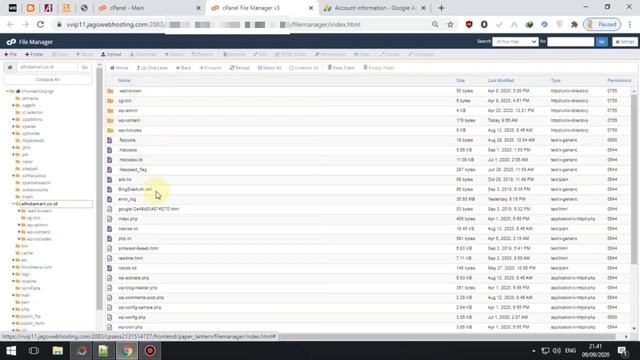Open the search scope dropdown
640x360 pixels.
515,42
